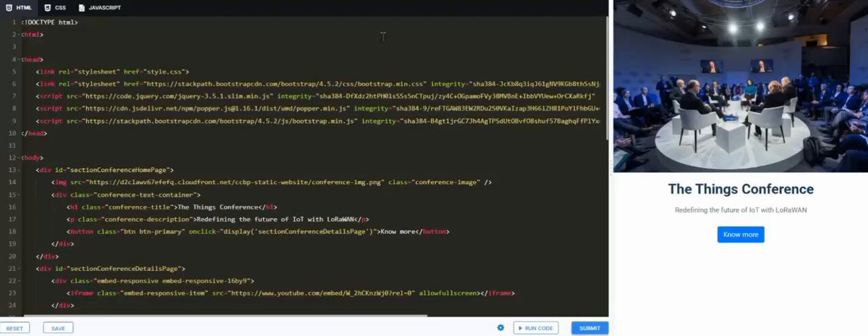Open the JAVASCRIPT tab
The width and height of the screenshot is (868, 336).
pyautogui.click(x=100, y=7)
